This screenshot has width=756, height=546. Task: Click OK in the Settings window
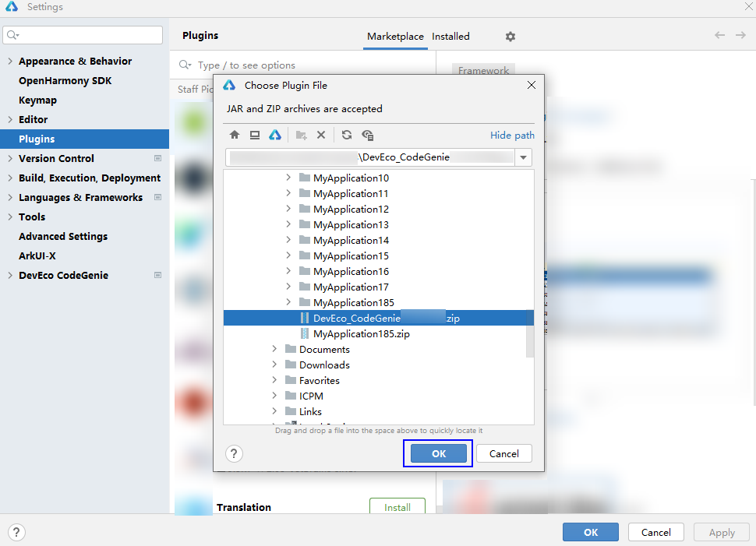[x=591, y=533]
